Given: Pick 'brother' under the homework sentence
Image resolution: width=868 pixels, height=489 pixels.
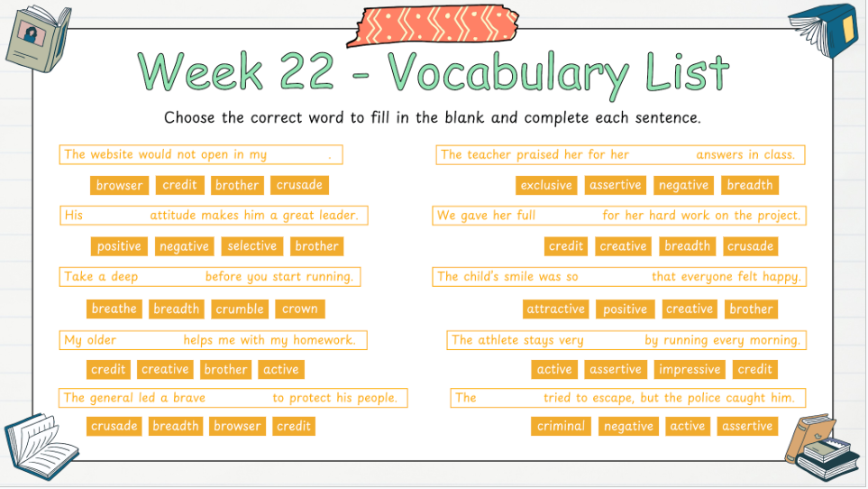Looking at the screenshot, I should (225, 370).
